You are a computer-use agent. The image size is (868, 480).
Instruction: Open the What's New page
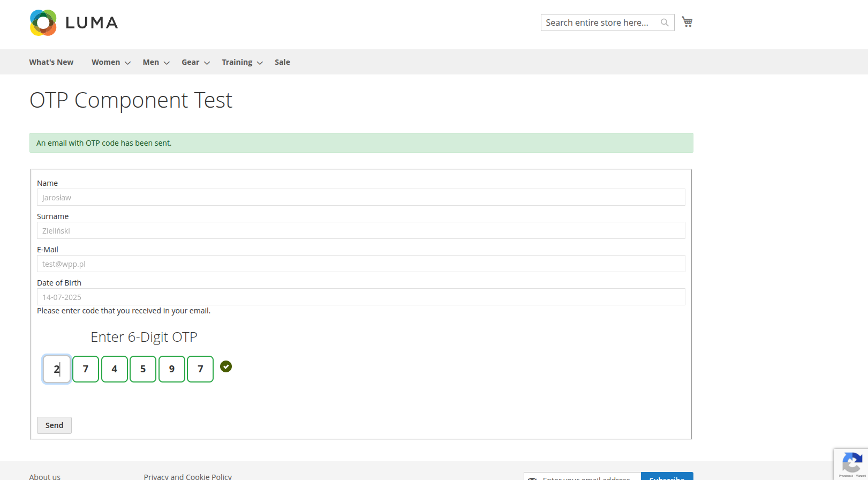coord(51,62)
